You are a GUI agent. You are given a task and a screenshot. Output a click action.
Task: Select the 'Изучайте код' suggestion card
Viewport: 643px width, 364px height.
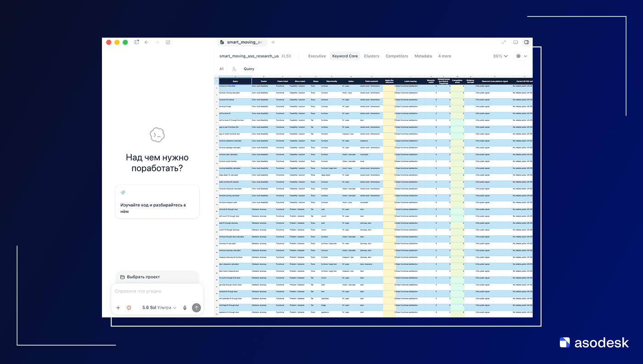coord(157,202)
